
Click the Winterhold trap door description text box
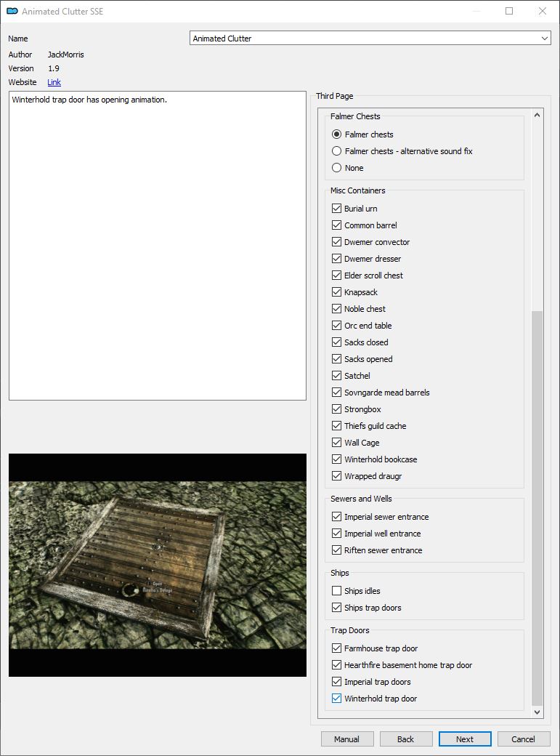click(158, 246)
